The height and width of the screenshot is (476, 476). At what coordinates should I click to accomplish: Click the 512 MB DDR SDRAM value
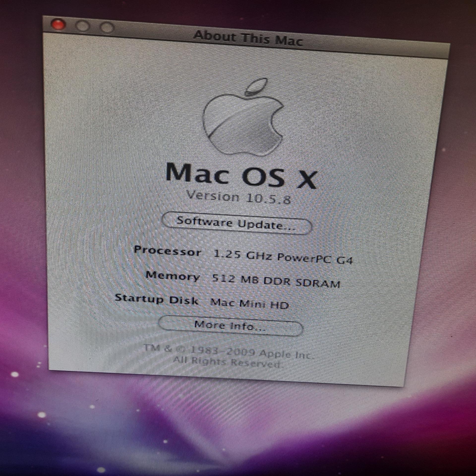click(276, 281)
